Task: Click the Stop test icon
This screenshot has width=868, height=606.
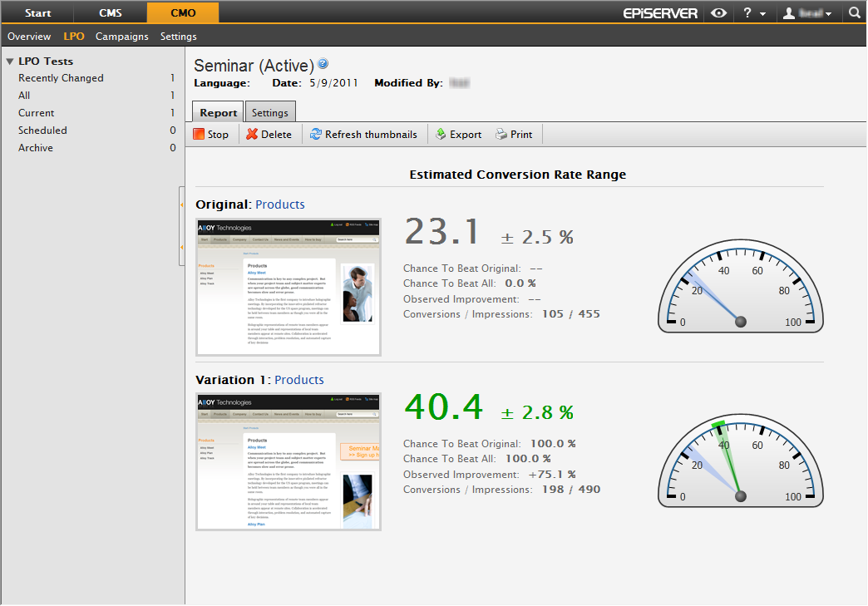Action: pos(199,134)
